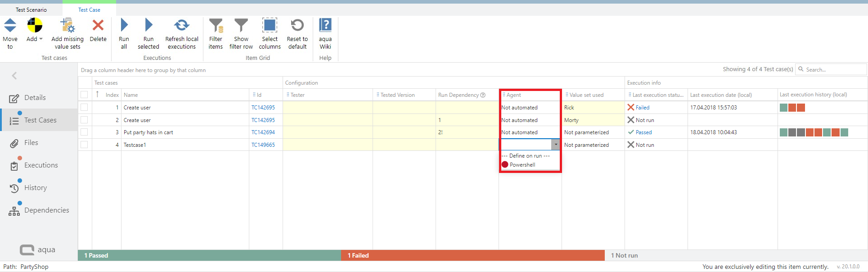Toggle the select-all header checkbox
Image resolution: width=868 pixels, height=272 pixels.
click(84, 95)
